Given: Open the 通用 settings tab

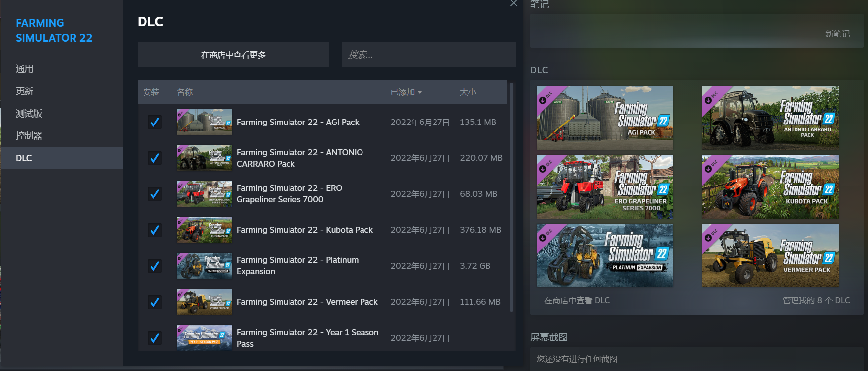Looking at the screenshot, I should coord(62,69).
